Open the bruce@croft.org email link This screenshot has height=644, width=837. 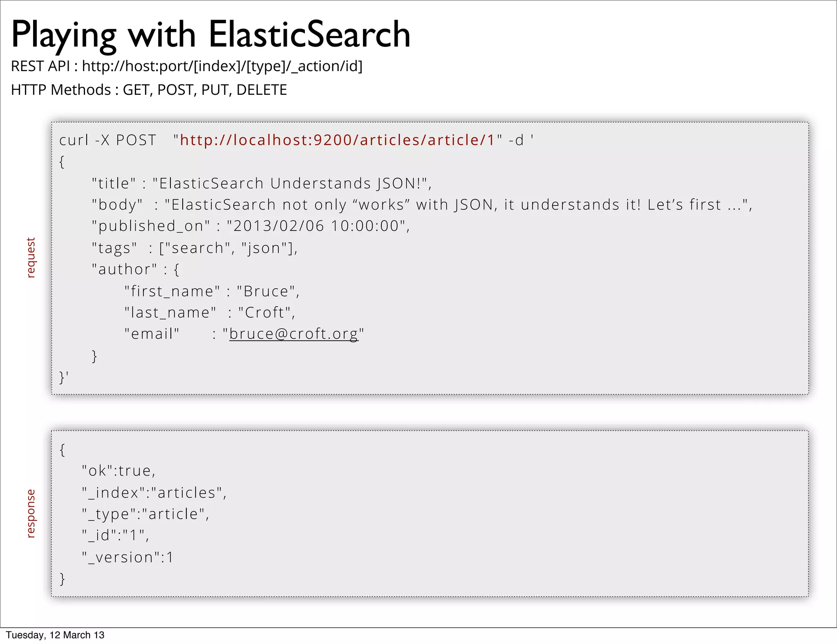293,334
